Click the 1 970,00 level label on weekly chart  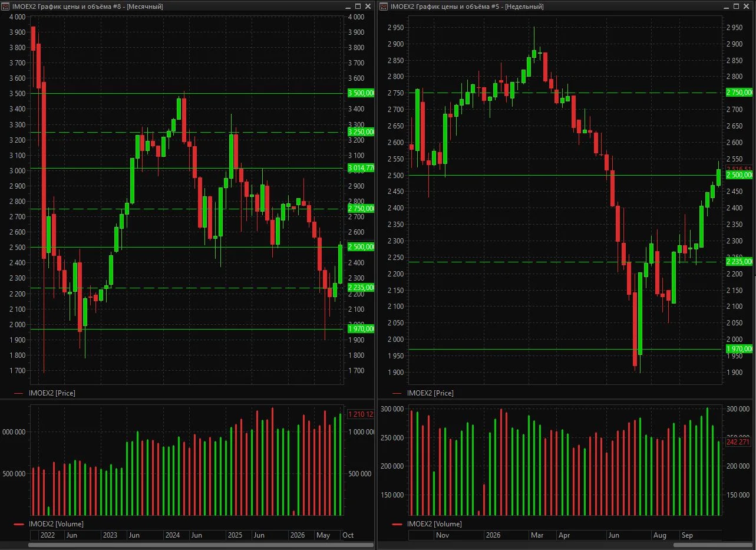pos(740,349)
